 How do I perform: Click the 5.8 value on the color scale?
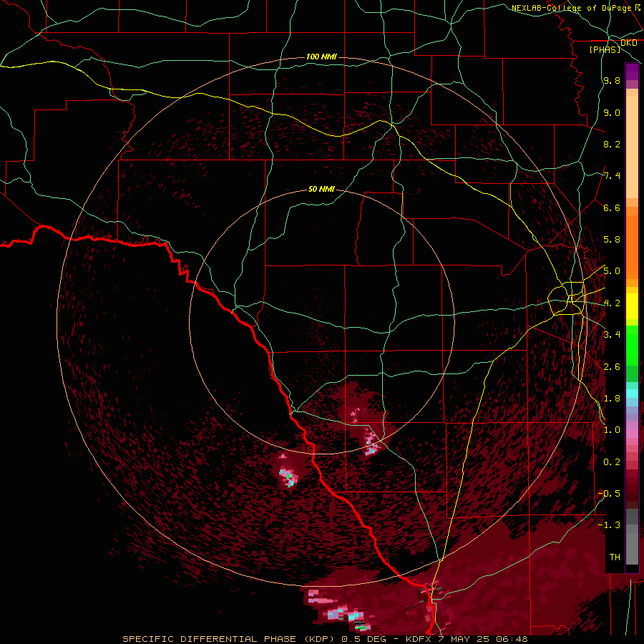coord(612,240)
